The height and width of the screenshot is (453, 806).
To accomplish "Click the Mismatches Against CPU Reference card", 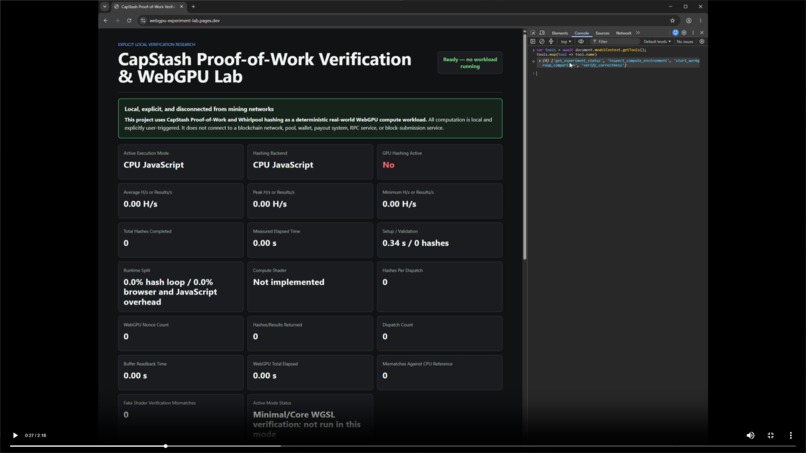I will click(439, 372).
